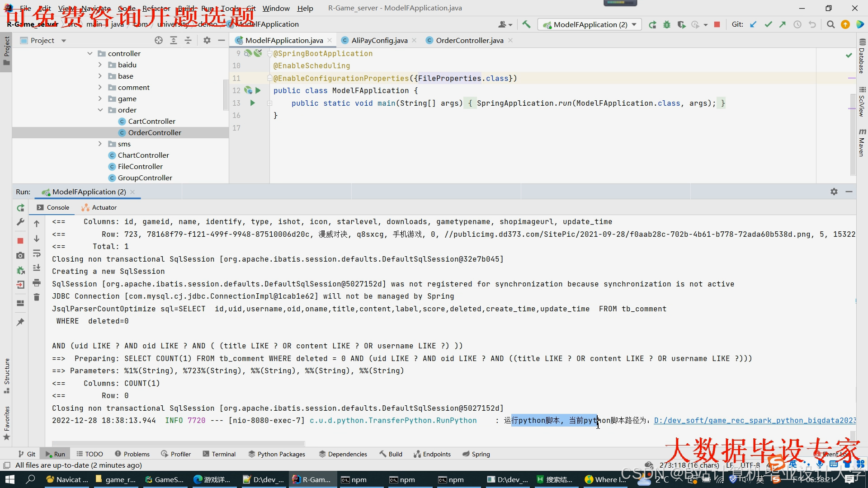Rerun ModelFApplication in Run panel
The height and width of the screenshot is (488, 868).
click(20, 208)
